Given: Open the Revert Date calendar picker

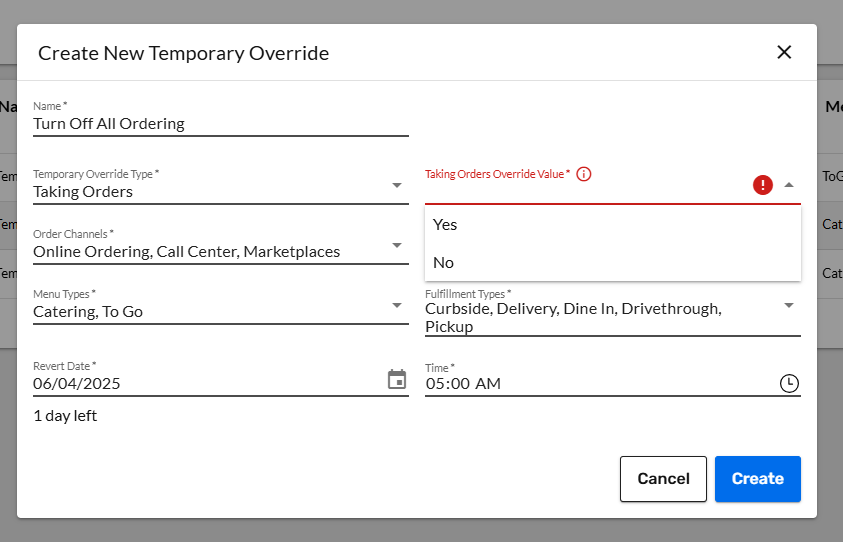Looking at the screenshot, I should tap(397, 380).
